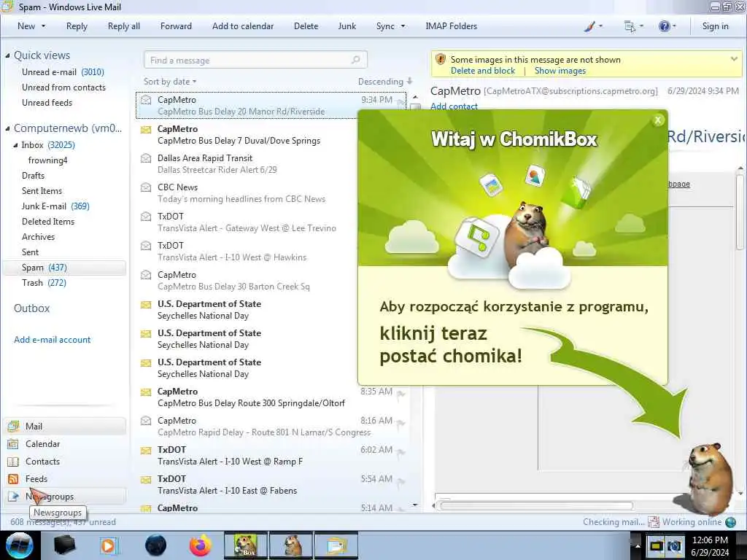
Task: Mark message as Junk via toolbar
Action: tap(347, 26)
